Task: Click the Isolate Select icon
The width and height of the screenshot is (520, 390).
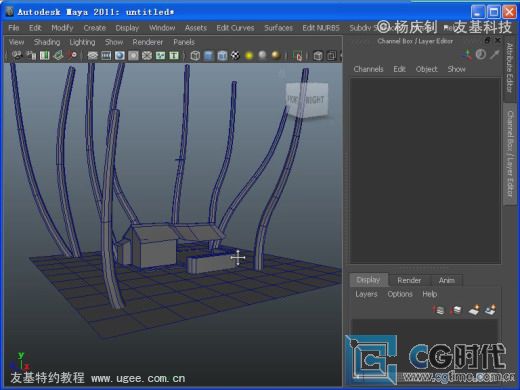Action: [x=297, y=55]
